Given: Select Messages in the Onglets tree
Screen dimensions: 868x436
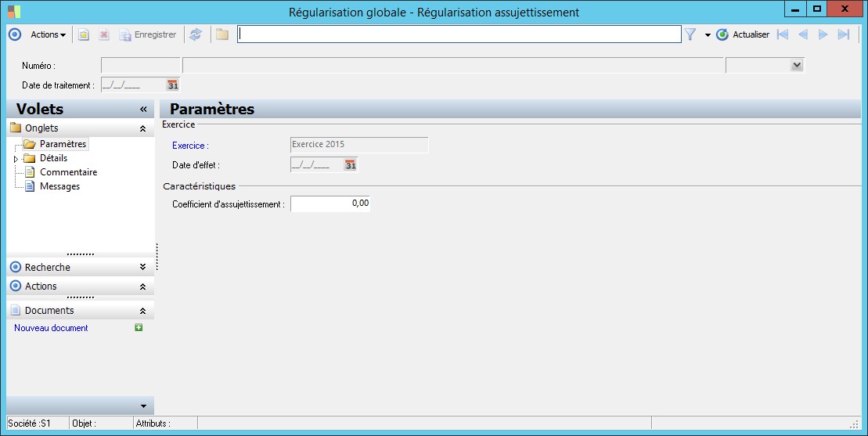Looking at the screenshot, I should (59, 186).
